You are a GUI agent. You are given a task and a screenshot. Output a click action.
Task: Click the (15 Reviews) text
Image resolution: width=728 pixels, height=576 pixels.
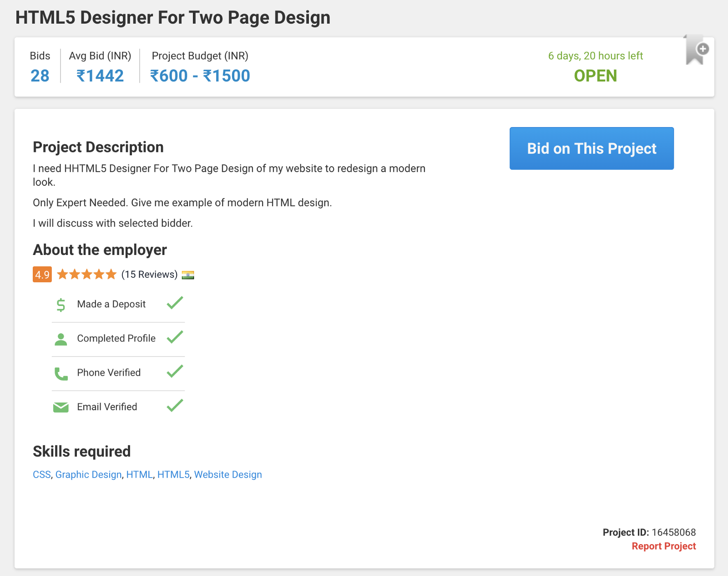pyautogui.click(x=149, y=275)
